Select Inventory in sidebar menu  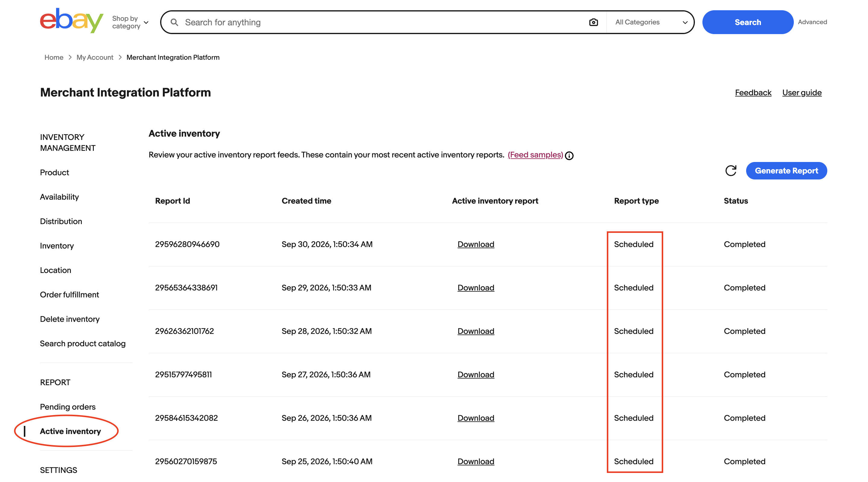pos(57,246)
